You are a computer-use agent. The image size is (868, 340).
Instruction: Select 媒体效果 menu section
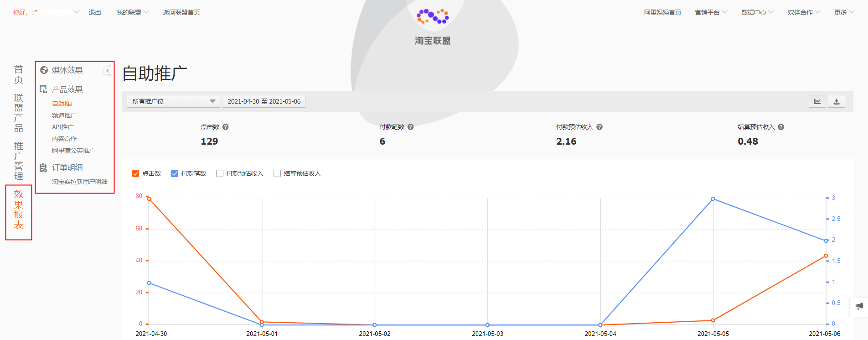67,70
